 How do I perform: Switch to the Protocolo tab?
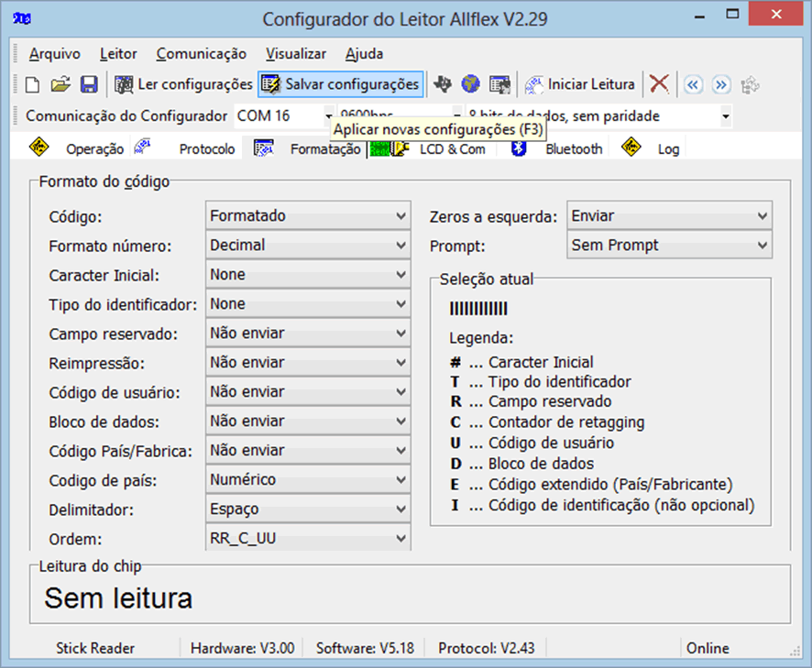click(184, 148)
